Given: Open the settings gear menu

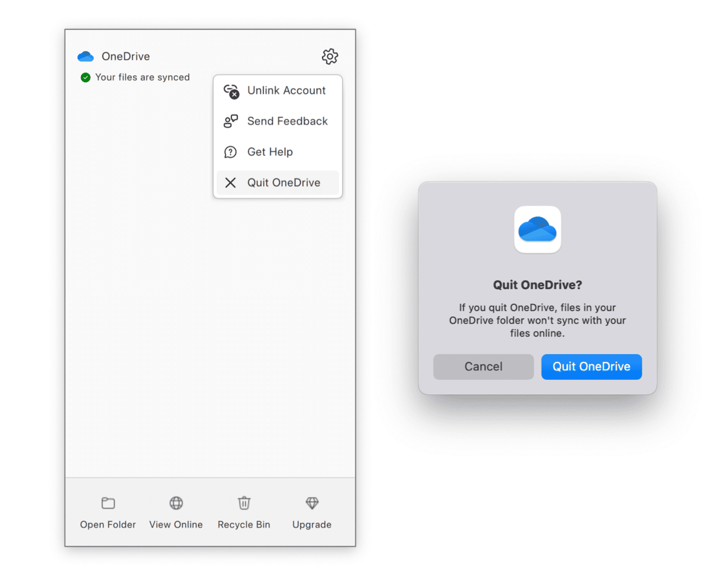Looking at the screenshot, I should click(330, 56).
